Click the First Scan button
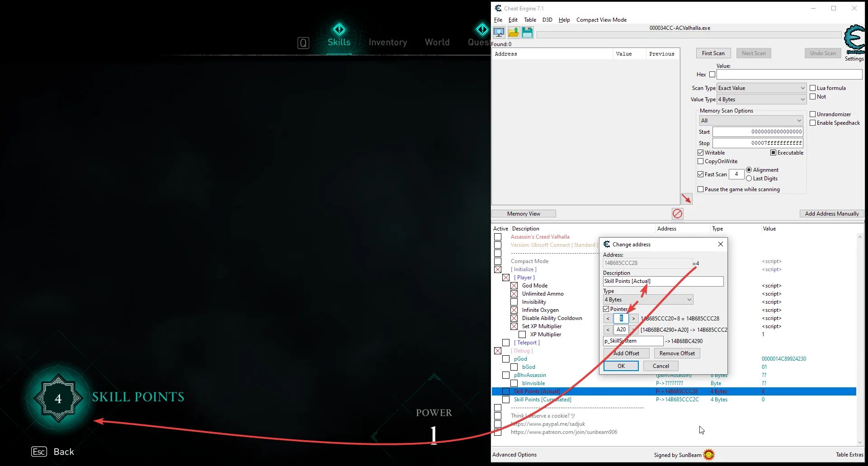The width and height of the screenshot is (868, 466). (713, 53)
